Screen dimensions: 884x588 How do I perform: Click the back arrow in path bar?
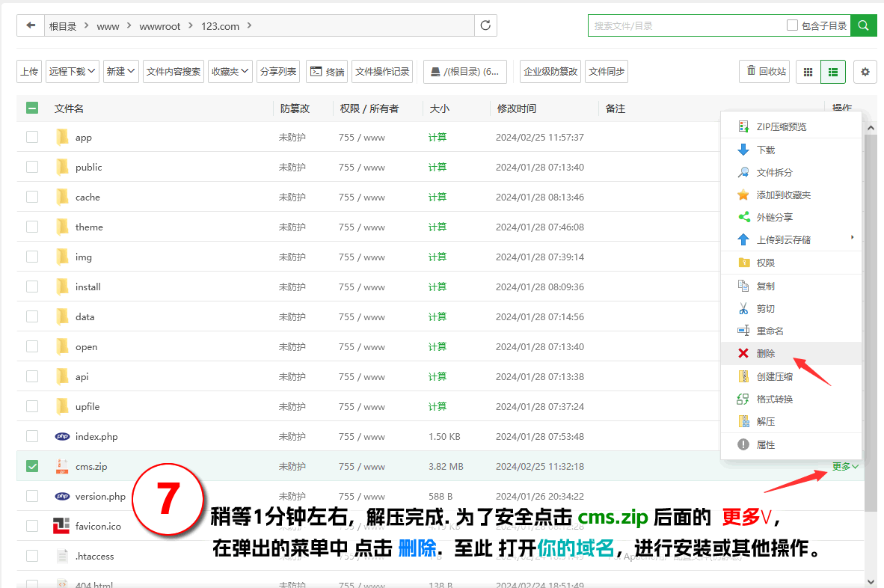31,25
